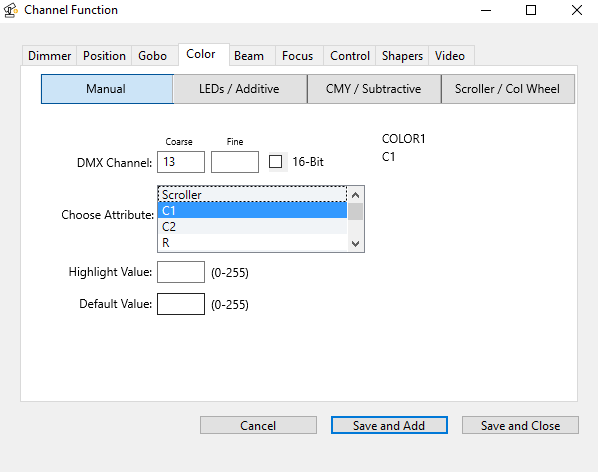Click the attribute list's up arrow
This screenshot has width=598, height=472.
click(x=355, y=196)
